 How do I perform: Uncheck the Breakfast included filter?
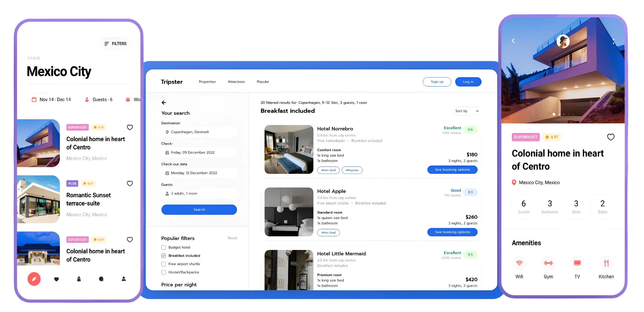pos(163,256)
